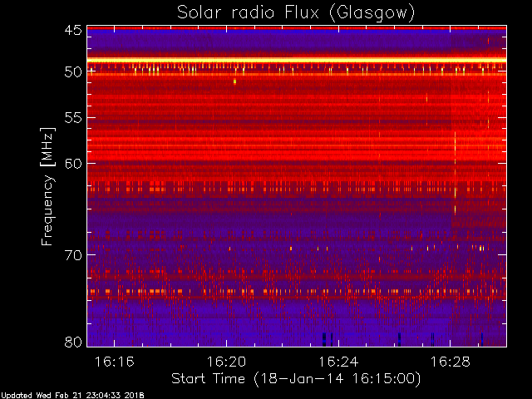This screenshot has height=399, width=532.
Task: Click the 45 frequency tick label
Action: [x=73, y=30]
